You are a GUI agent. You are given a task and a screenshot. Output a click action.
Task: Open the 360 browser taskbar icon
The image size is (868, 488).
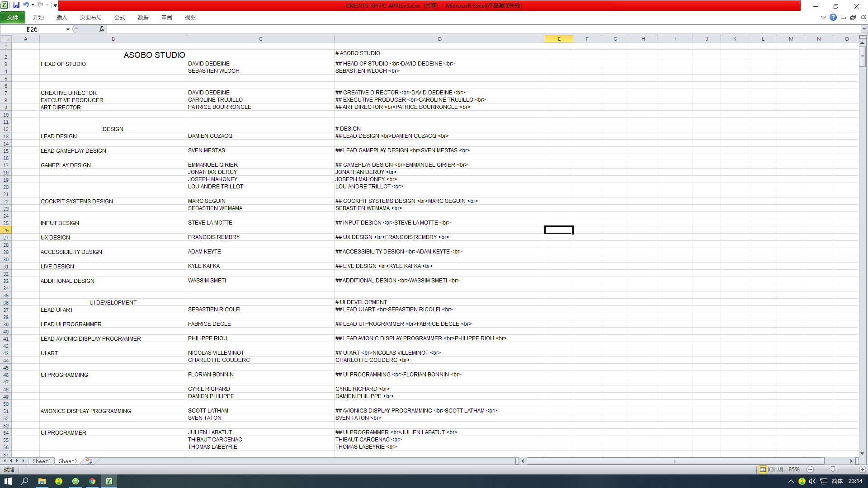[x=75, y=481]
